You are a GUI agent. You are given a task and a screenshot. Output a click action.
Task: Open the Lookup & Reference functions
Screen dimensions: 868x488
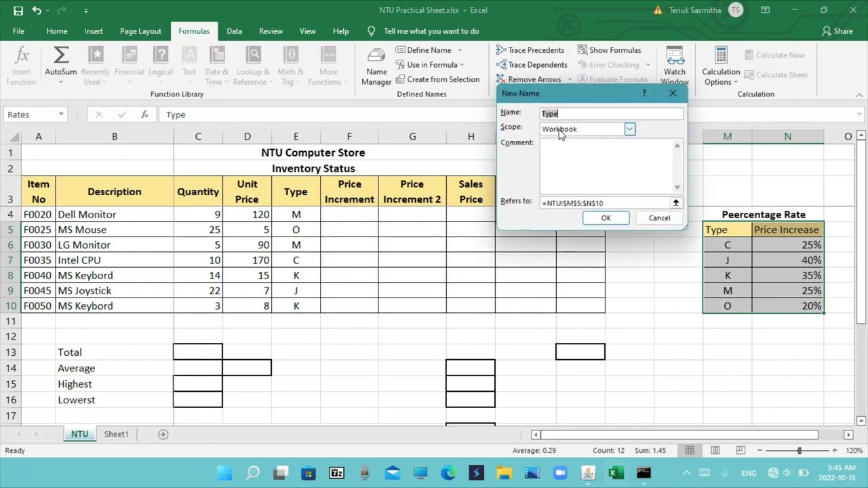pos(253,66)
